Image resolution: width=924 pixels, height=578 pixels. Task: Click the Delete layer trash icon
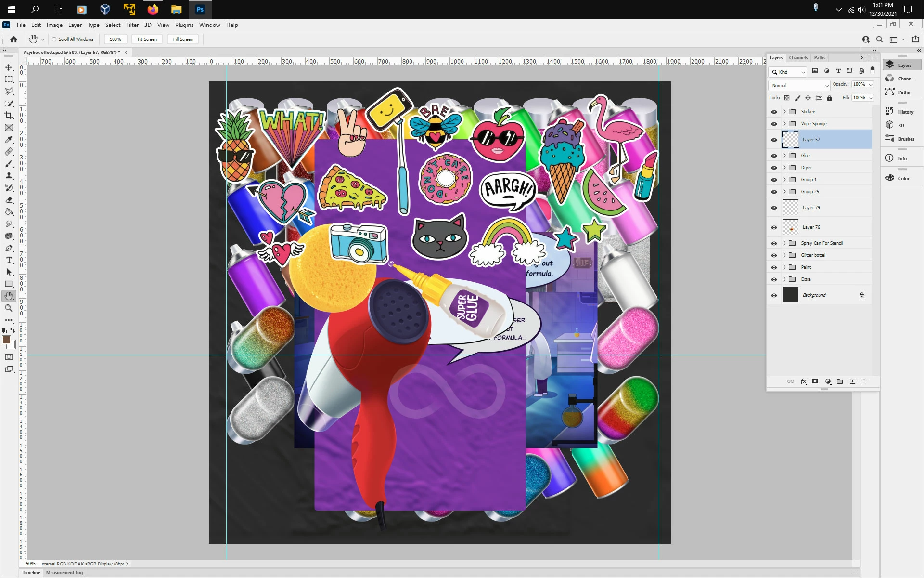pyautogui.click(x=864, y=381)
